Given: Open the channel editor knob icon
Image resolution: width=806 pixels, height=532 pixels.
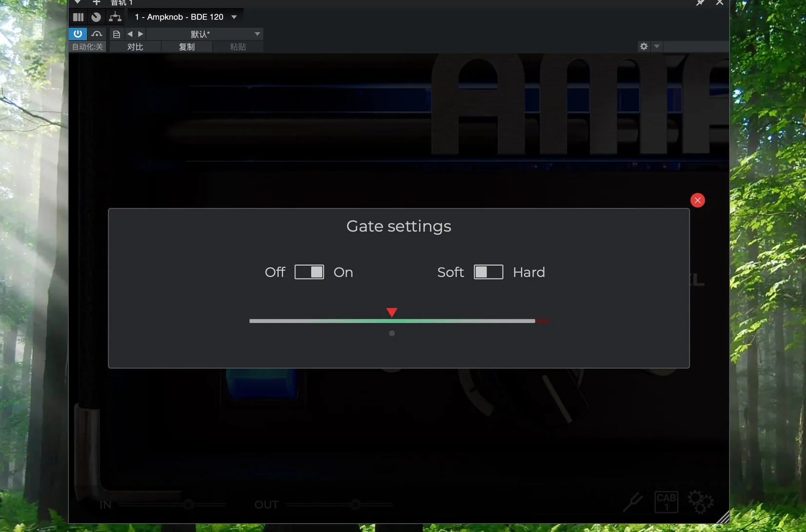Looking at the screenshot, I should (96, 17).
